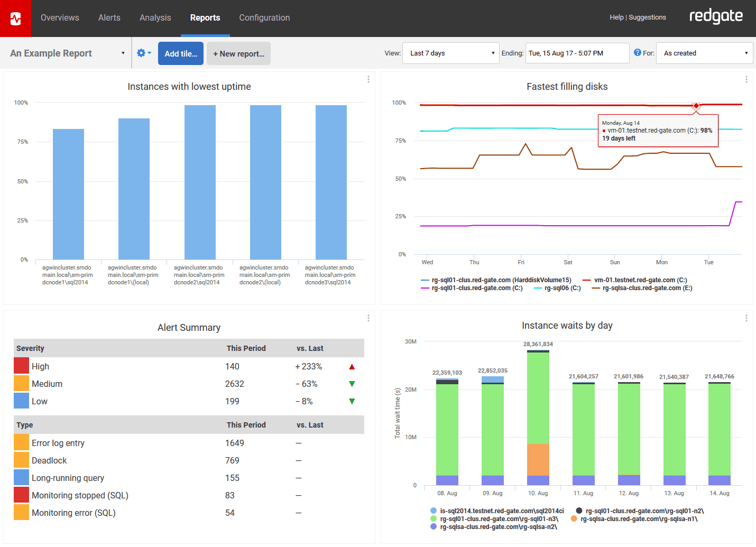This screenshot has height=547, width=756.
Task: Open the Instance waits by day tile menu
Action: pos(746,318)
